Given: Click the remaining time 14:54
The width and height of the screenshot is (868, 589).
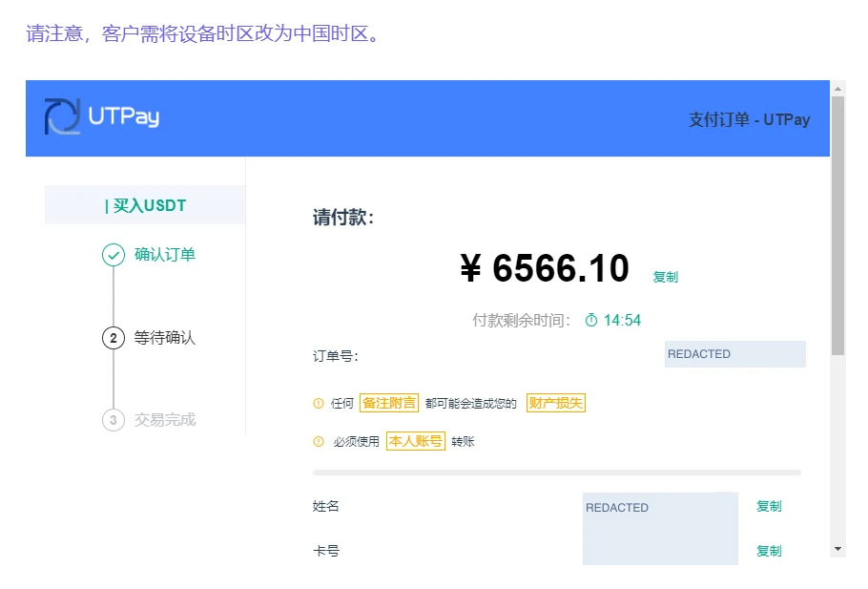Looking at the screenshot, I should tap(622, 320).
